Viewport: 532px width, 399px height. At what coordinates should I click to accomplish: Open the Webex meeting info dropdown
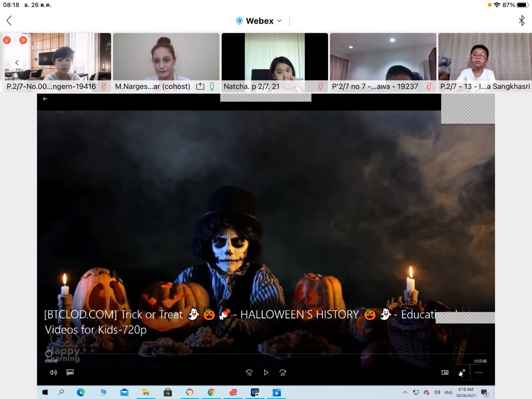259,21
